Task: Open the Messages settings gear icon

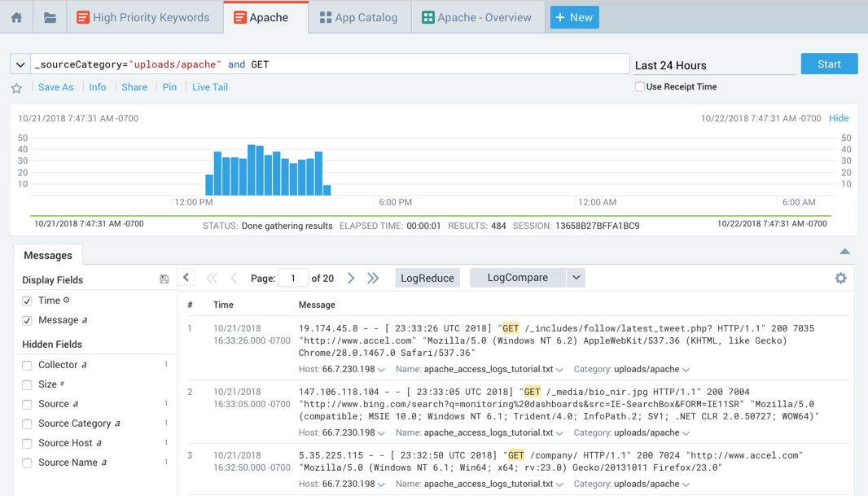Action: [x=840, y=279]
